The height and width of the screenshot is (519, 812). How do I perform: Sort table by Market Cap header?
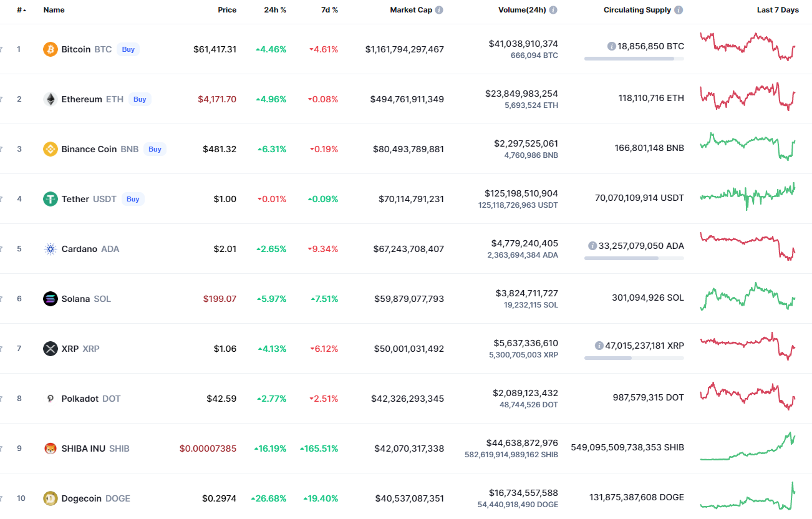click(x=411, y=10)
